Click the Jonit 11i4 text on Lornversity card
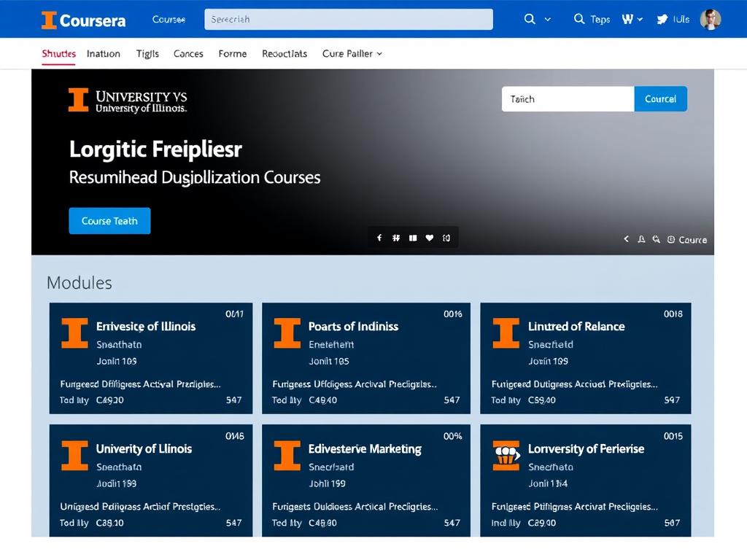Viewport: 747px width, 560px height. pyautogui.click(x=548, y=483)
